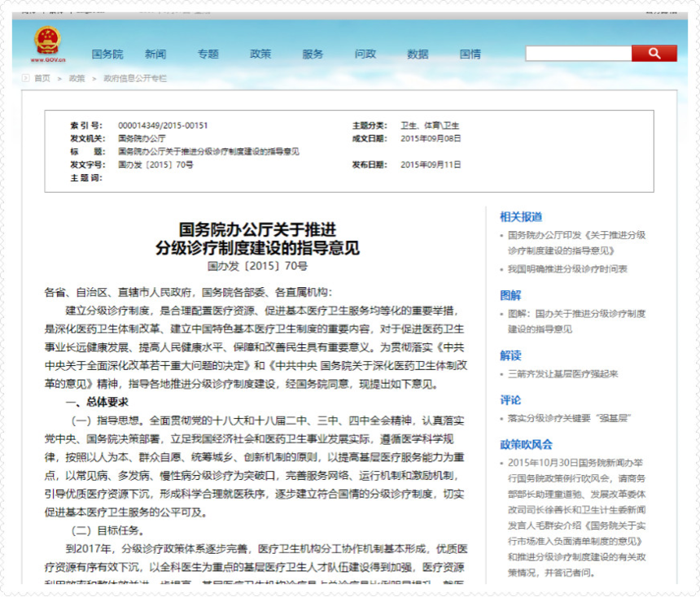Click the salutation line 各省、自治区、直辖市人民政府

pos(118,292)
